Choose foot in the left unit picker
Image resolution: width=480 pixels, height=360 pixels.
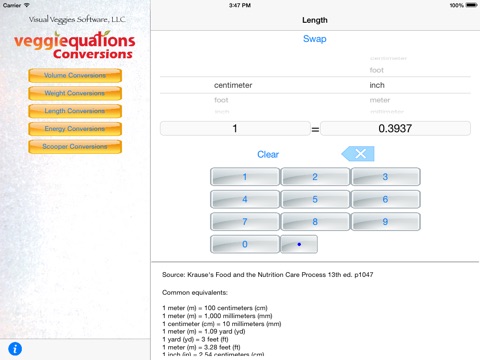(x=221, y=100)
